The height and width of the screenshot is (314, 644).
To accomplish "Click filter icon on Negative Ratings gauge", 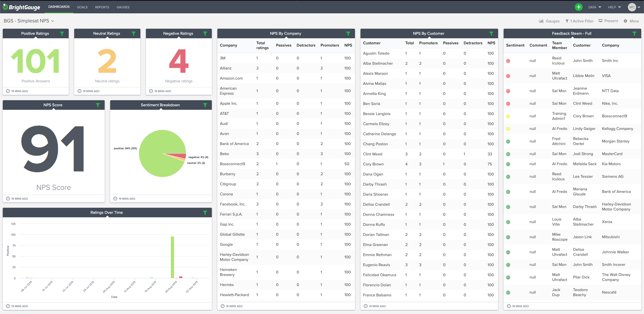I will point(205,33).
